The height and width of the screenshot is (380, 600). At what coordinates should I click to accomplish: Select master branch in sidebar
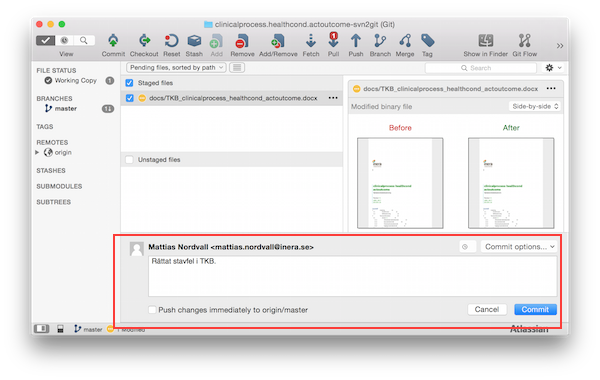65,109
